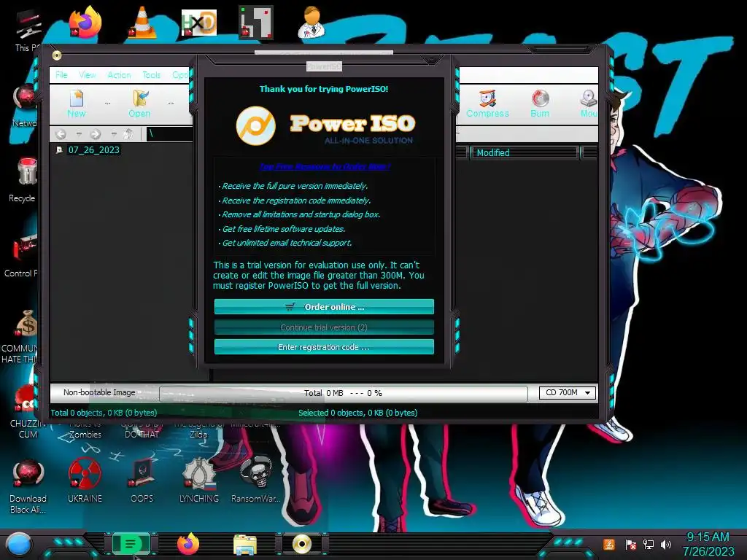The width and height of the screenshot is (747, 560).
Task: Open the doctor figure desktop shortcut
Action: point(311,22)
